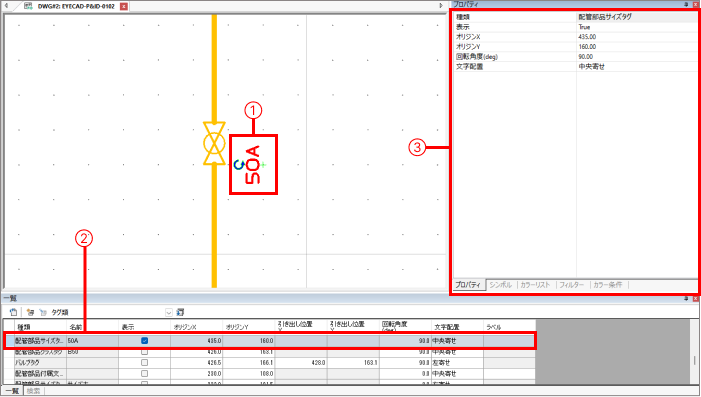The image size is (701, 397).
Task: Open the 検索 tab at the bottom
Action: click(34, 391)
